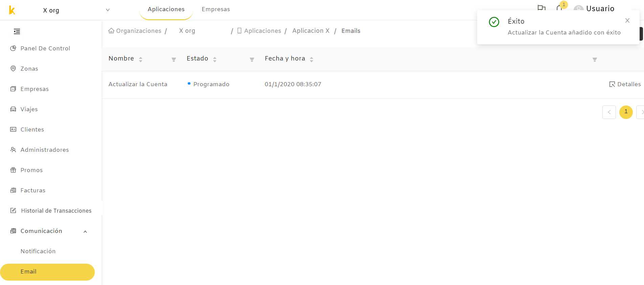Click the green success check icon

494,22
